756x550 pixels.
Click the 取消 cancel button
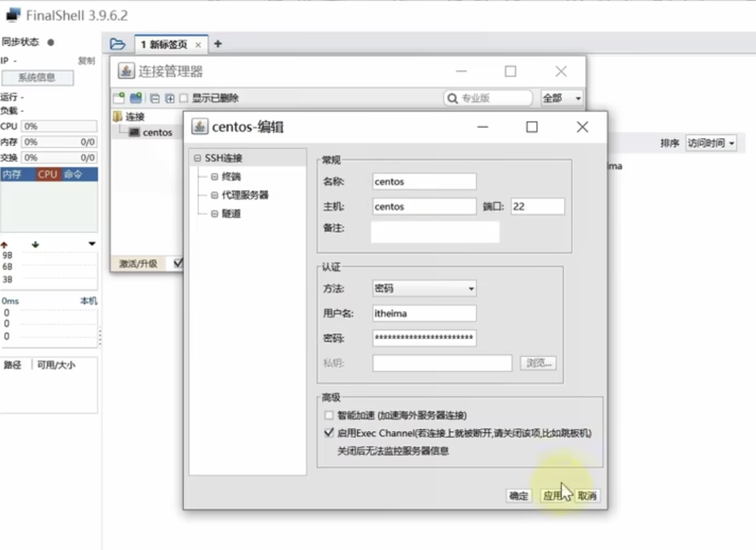(x=587, y=496)
